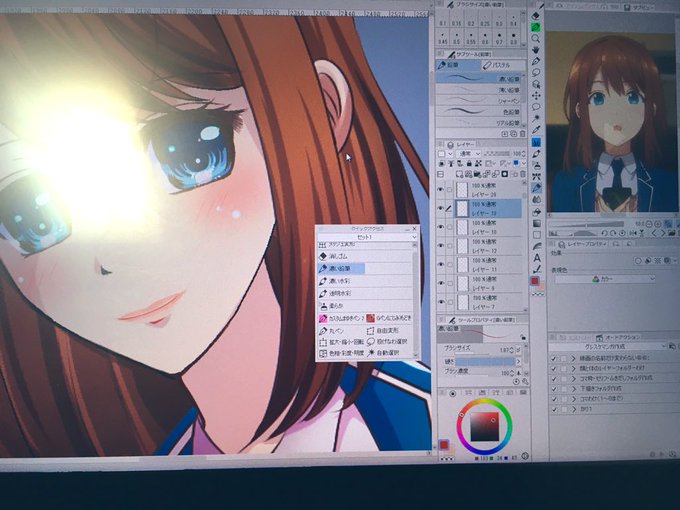Image resolution: width=680 pixels, height=510 pixels.
Task: Hide layer レイヤー 12 with its eye icon
Action: click(441, 245)
